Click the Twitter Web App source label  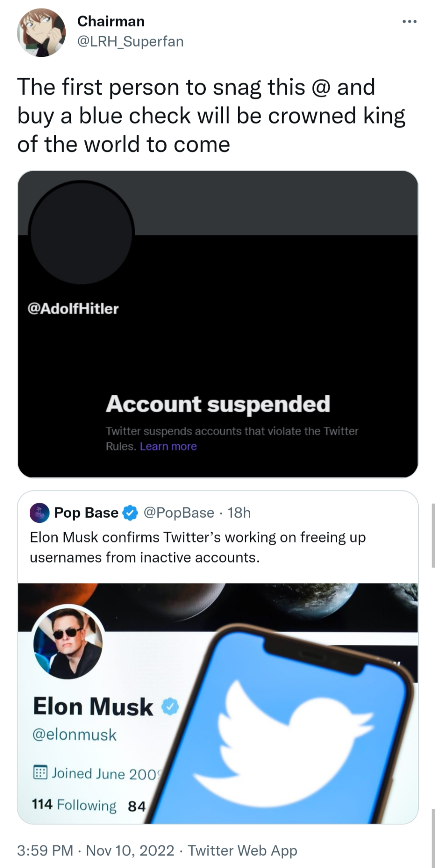242,850
